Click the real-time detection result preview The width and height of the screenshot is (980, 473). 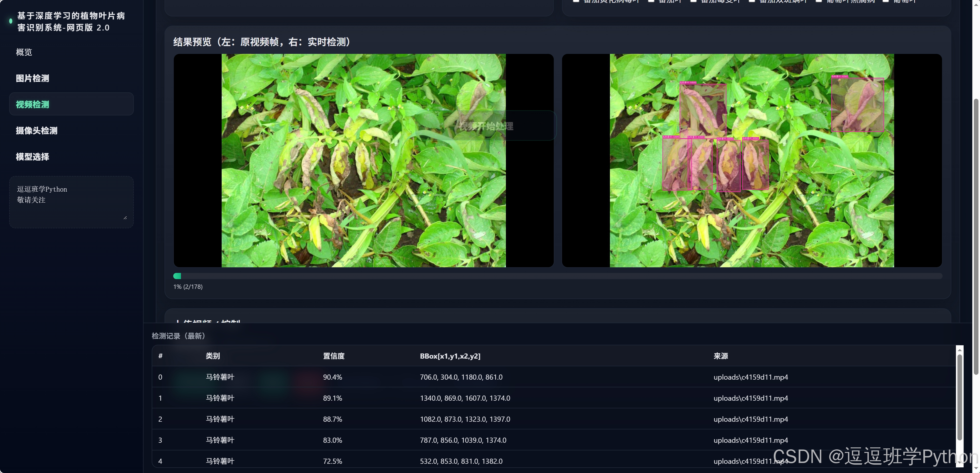click(752, 160)
